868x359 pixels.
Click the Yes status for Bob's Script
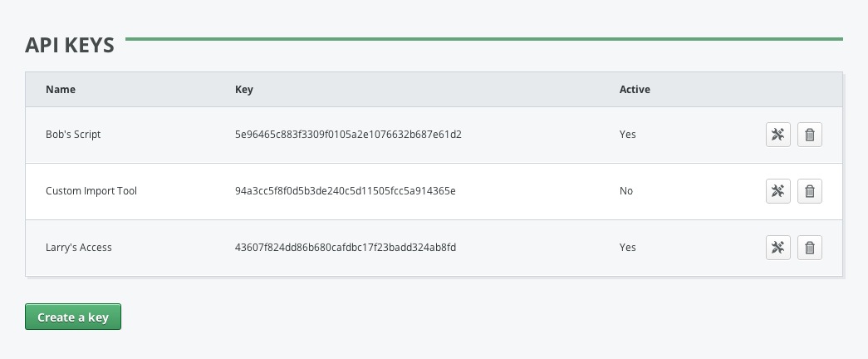(628, 135)
